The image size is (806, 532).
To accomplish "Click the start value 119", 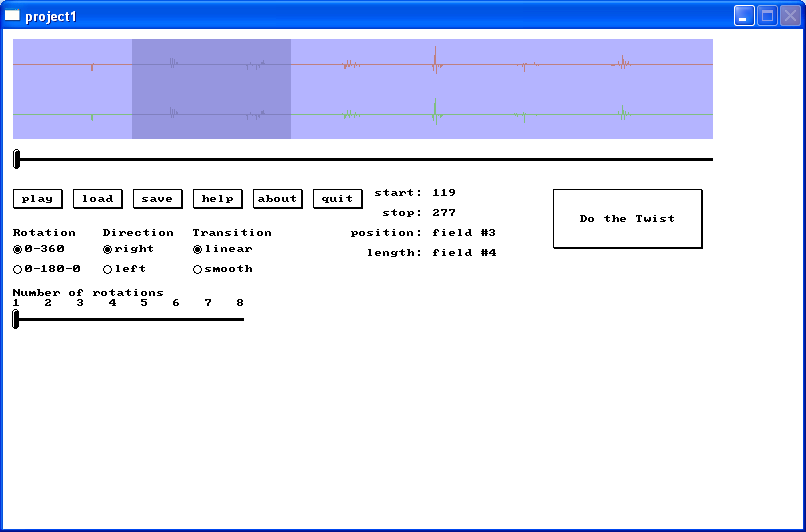I will pos(444,193).
